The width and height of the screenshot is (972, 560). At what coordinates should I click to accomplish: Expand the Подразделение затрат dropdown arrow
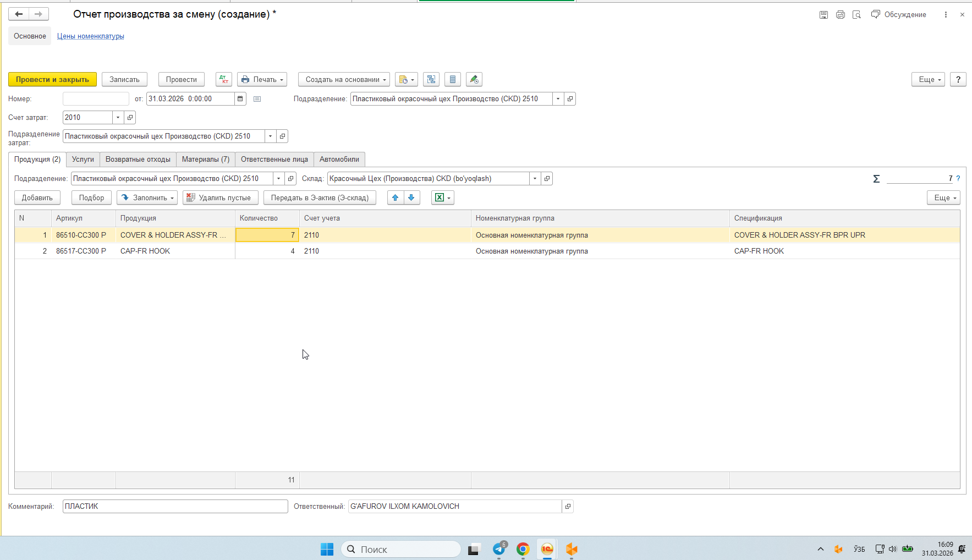click(x=271, y=136)
